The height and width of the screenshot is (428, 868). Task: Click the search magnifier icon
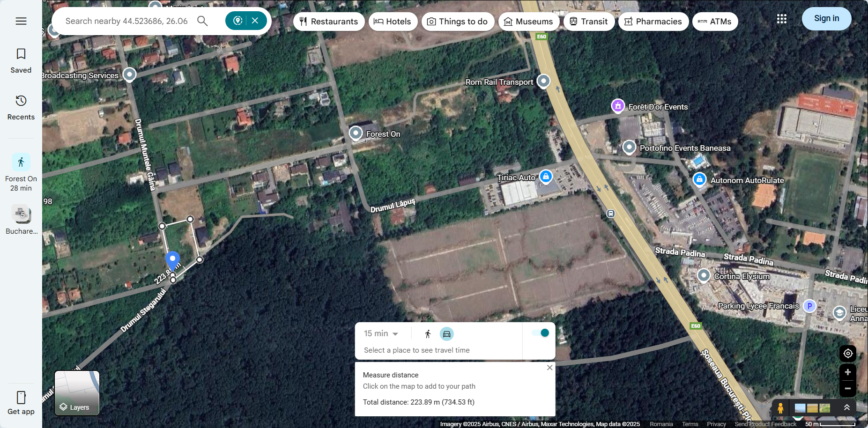click(202, 21)
